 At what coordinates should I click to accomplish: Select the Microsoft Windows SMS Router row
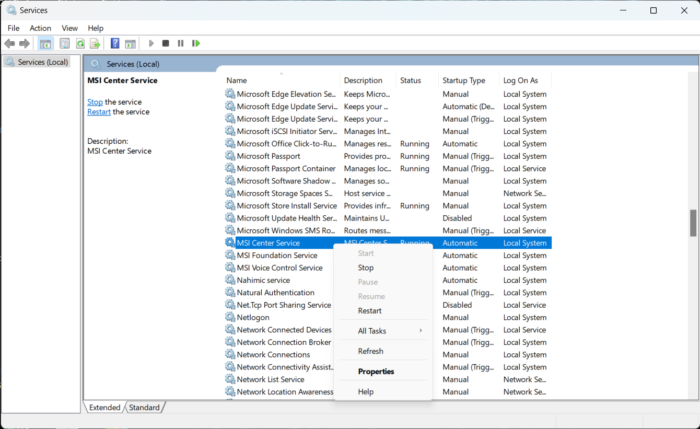coord(388,230)
